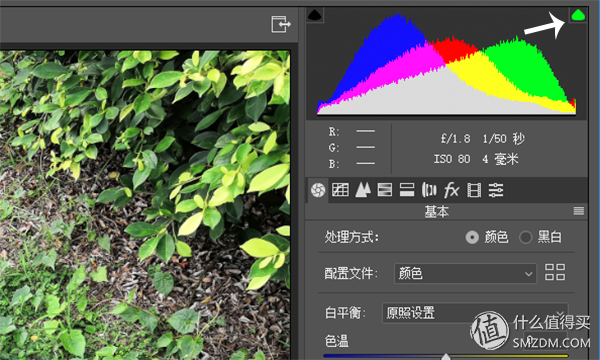
Task: Toggle shadow clipping warning triangle
Action: point(315,15)
